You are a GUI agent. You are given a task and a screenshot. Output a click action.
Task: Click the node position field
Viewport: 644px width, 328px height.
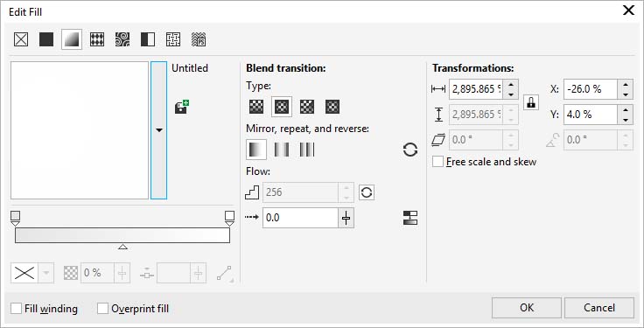(x=173, y=273)
